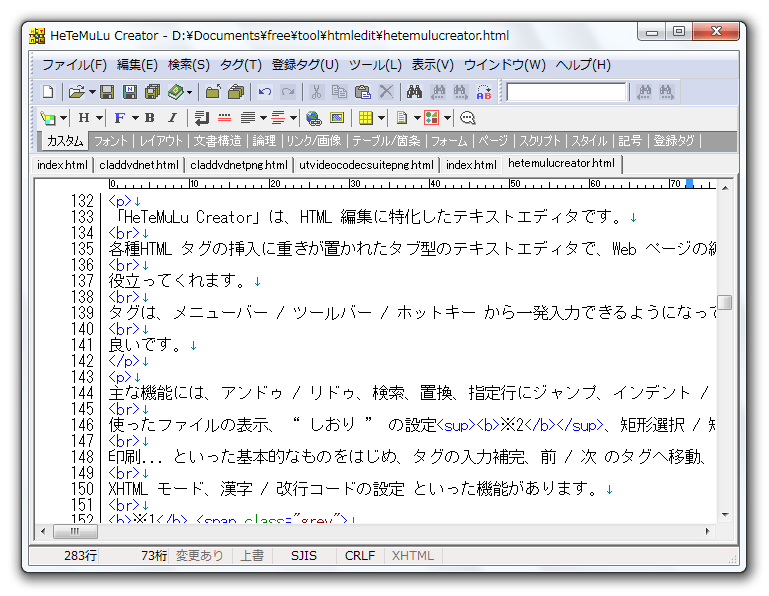Open the ツール(L) menu
Image resolution: width=769 pixels, height=596 pixels.
click(375, 65)
